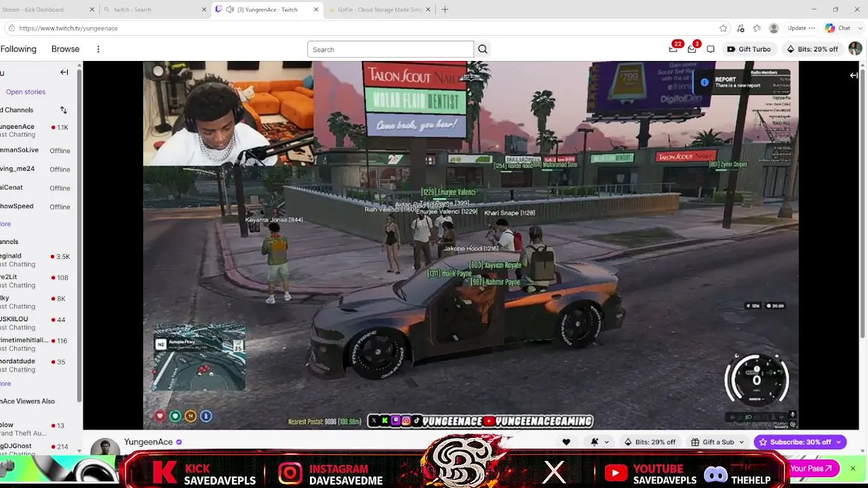Open notifications inbox with 3 badge
This screenshot has height=488, width=868.
click(x=692, y=49)
